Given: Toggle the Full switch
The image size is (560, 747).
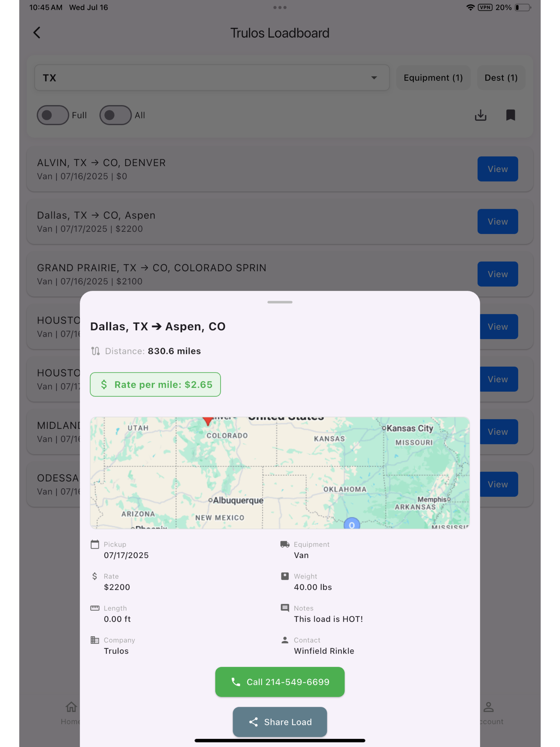Looking at the screenshot, I should point(53,115).
